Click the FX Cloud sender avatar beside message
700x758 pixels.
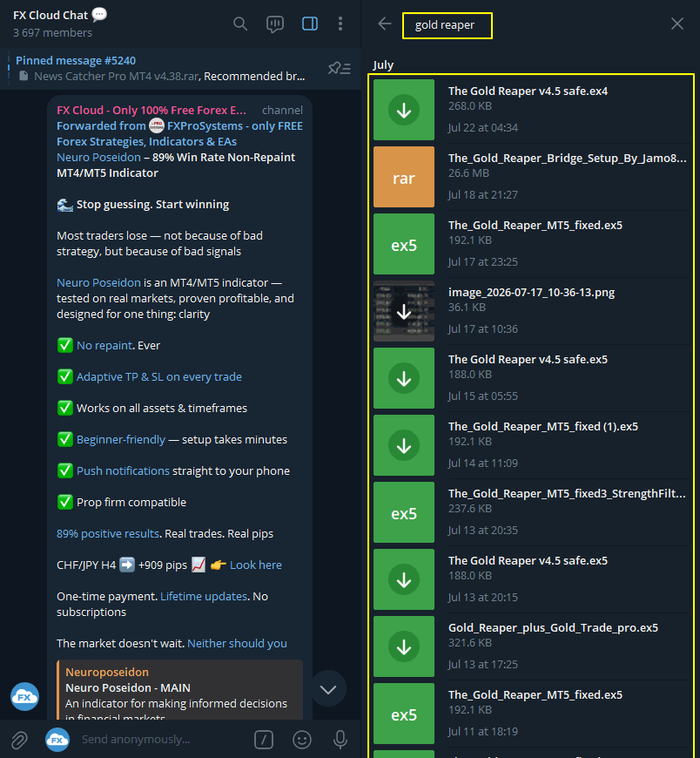click(24, 697)
